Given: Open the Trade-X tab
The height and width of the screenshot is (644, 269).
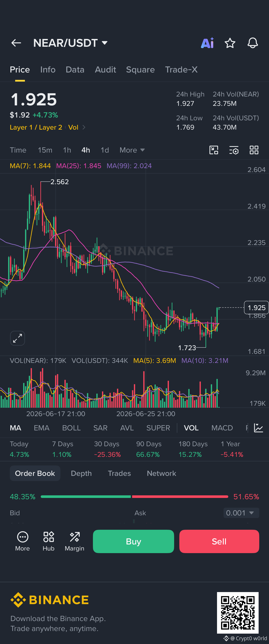Looking at the screenshot, I should [181, 70].
